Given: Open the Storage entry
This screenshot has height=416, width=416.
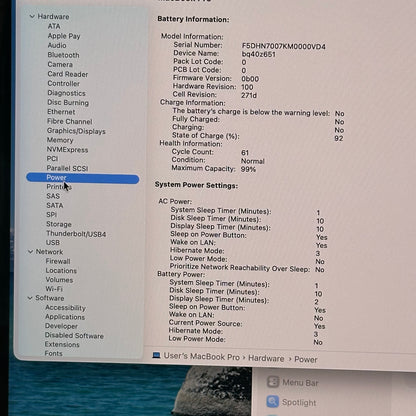Looking at the screenshot, I should click(x=59, y=224).
